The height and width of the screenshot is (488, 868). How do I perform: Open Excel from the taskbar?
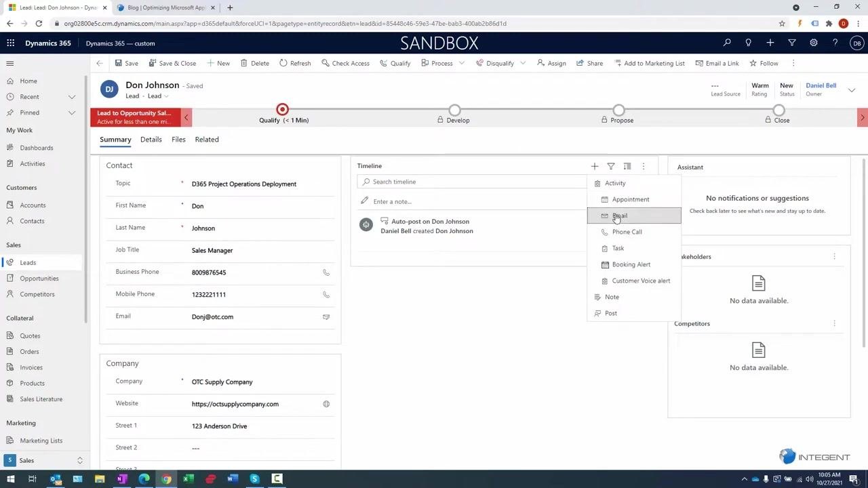189,479
